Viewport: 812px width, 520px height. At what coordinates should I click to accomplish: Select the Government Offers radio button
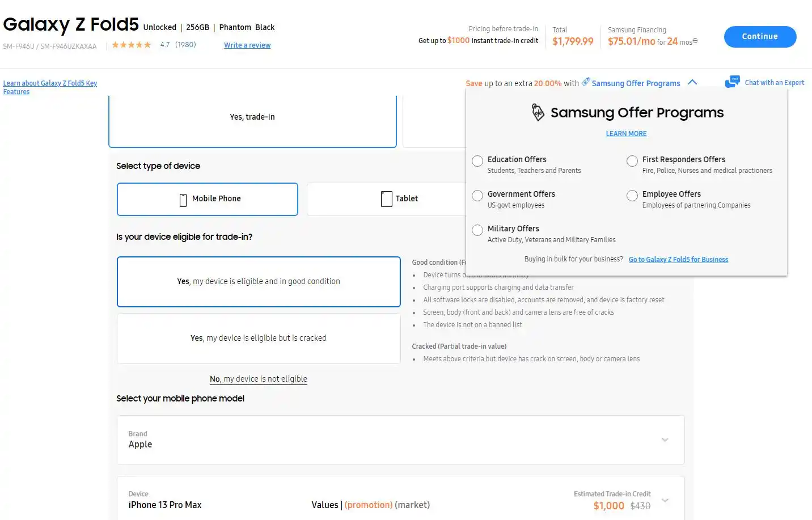(477, 196)
